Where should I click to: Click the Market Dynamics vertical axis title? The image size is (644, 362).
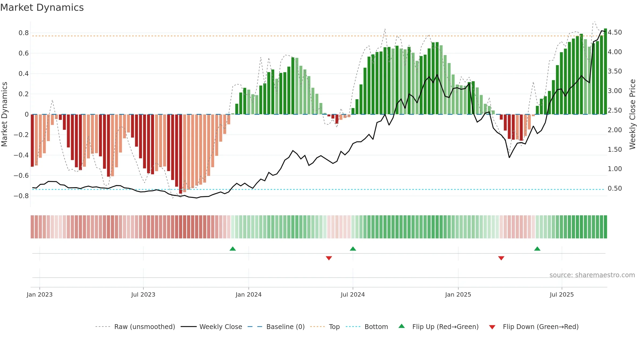tap(4, 114)
